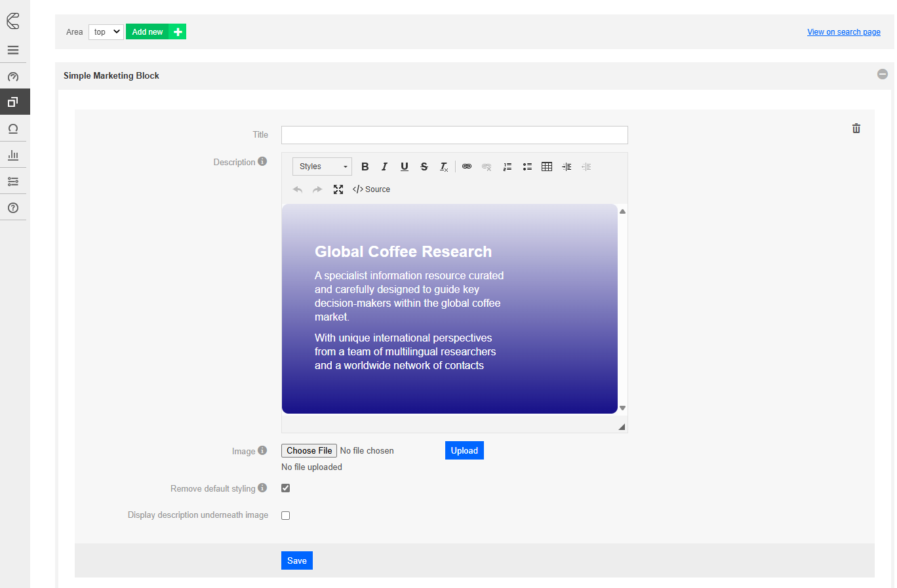Viewport: 897px width, 588px height.
Task: Open the help section in sidebar
Action: tap(13, 208)
